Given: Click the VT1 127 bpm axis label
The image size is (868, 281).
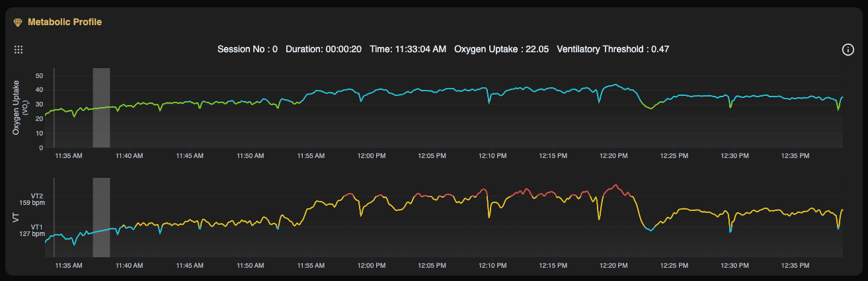Looking at the screenshot, I should coord(34,230).
